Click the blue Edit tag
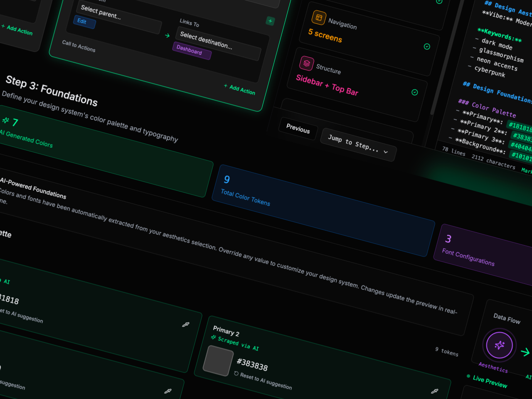Image resolution: width=532 pixels, height=399 pixels. click(x=84, y=22)
